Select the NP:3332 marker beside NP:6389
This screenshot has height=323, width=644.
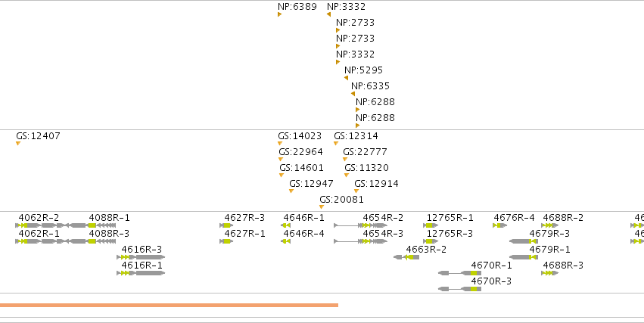pos(328,14)
